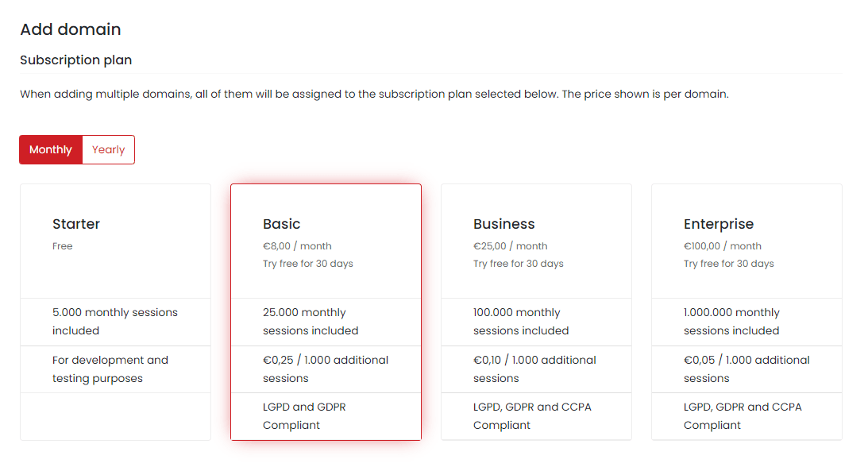Click the €8,00 / month price
This screenshot has width=868, height=471.
297,246
